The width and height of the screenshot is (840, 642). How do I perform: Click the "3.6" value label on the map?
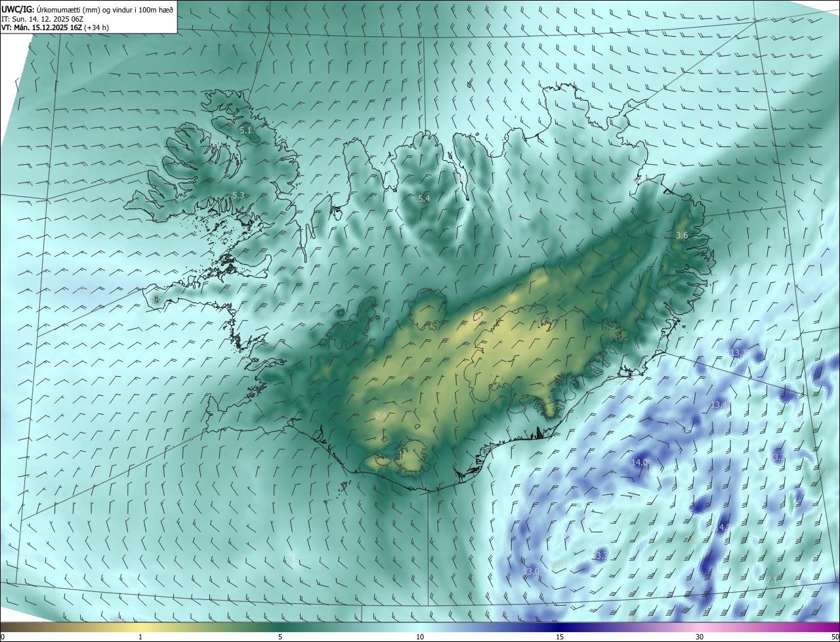coord(682,235)
